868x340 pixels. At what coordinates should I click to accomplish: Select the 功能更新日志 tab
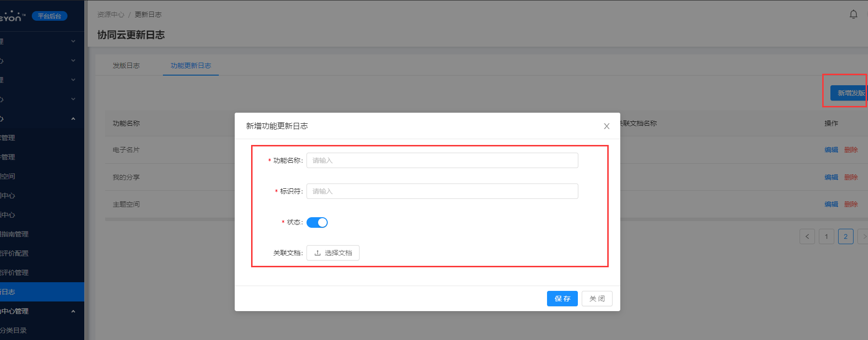pyautogui.click(x=191, y=65)
